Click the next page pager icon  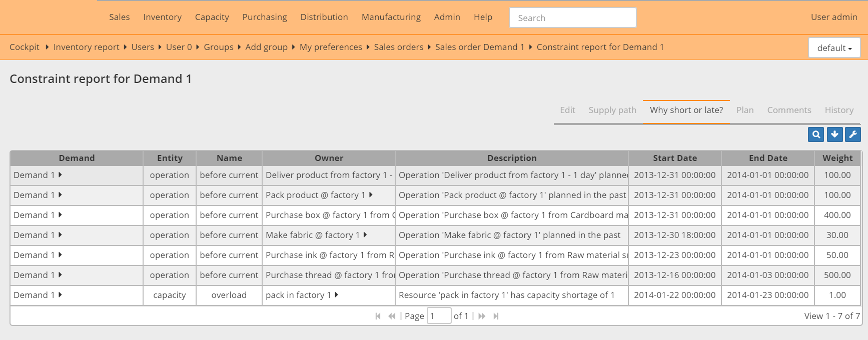pyautogui.click(x=482, y=316)
